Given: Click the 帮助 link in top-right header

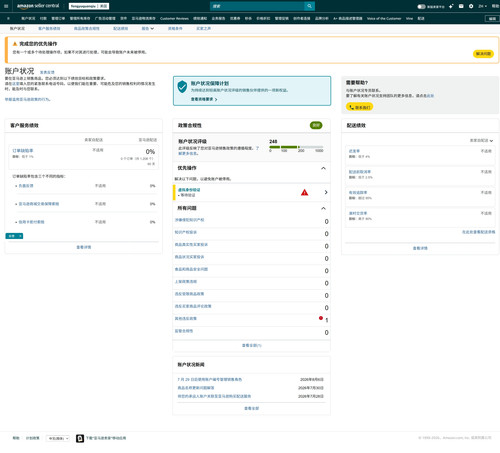Looking at the screenshot, I should coord(496,6).
